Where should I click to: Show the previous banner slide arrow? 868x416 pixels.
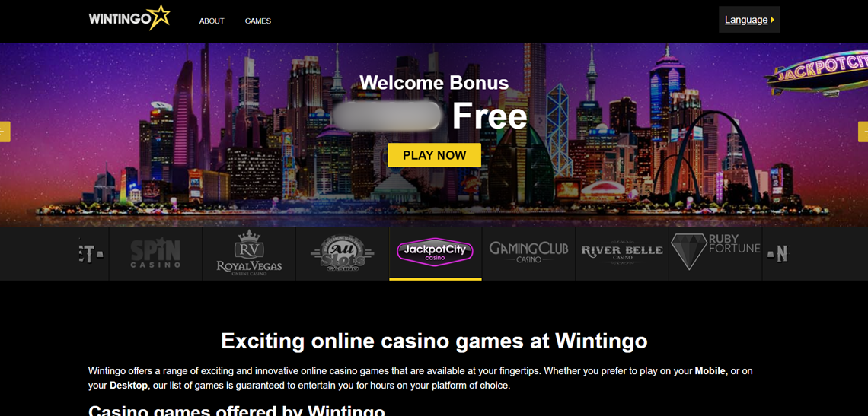pos(5,132)
